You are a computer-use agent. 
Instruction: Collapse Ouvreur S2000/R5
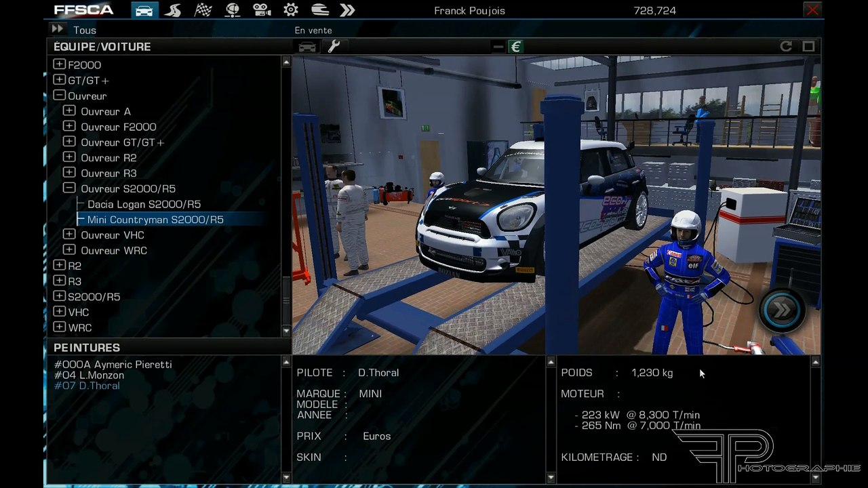(69, 188)
